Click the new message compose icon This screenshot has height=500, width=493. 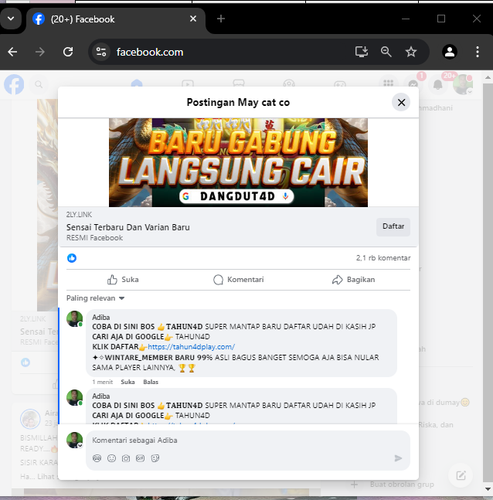pyautogui.click(x=461, y=475)
